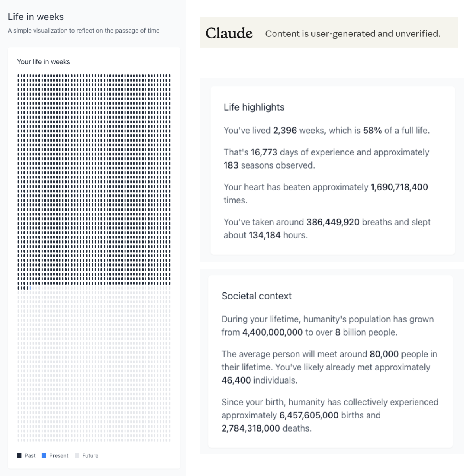This screenshot has width=476, height=476.
Task: Click the Claude logo
Action: click(x=229, y=33)
